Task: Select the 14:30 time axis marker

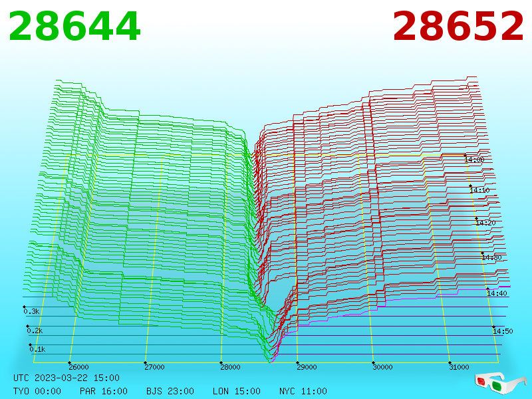Action: 491,257
